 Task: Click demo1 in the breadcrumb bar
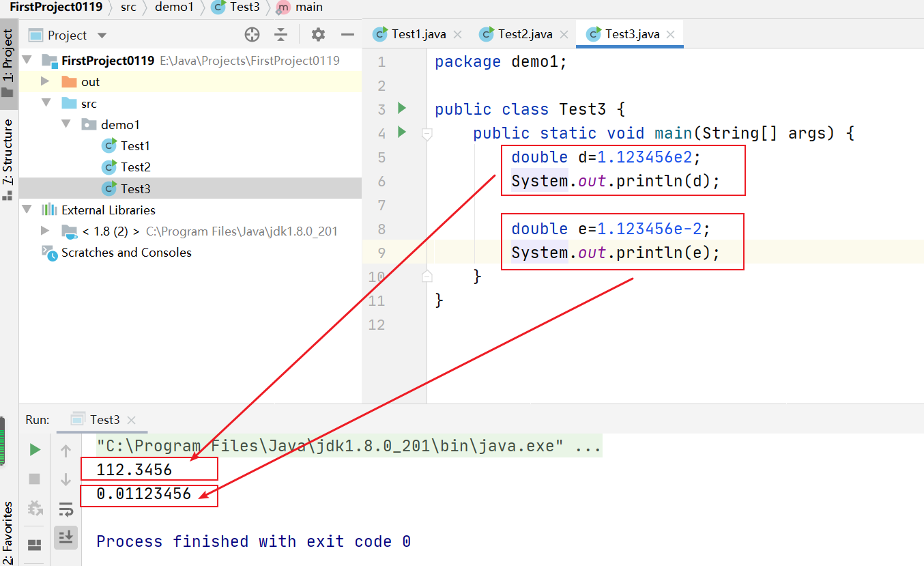pyautogui.click(x=174, y=7)
